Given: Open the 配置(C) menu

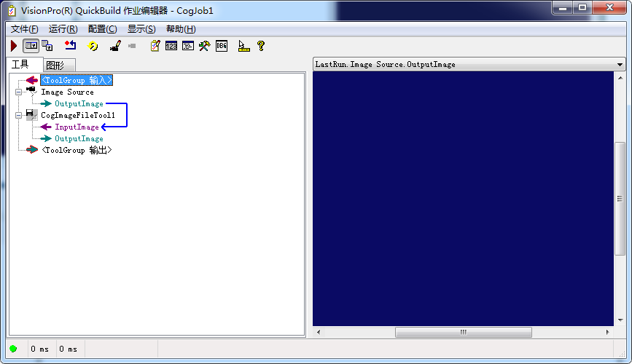Looking at the screenshot, I should (102, 29).
